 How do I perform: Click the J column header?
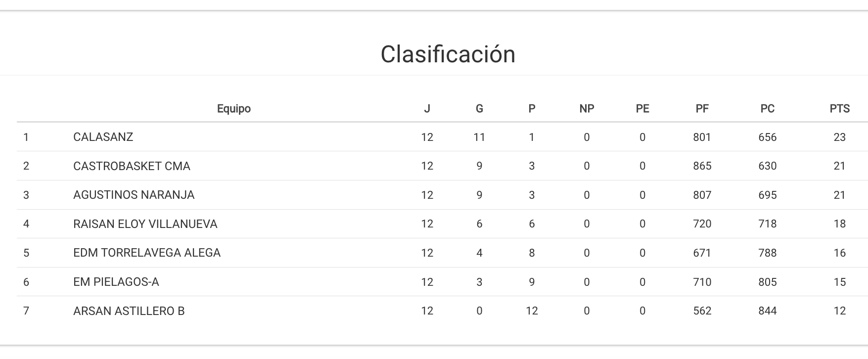click(427, 109)
